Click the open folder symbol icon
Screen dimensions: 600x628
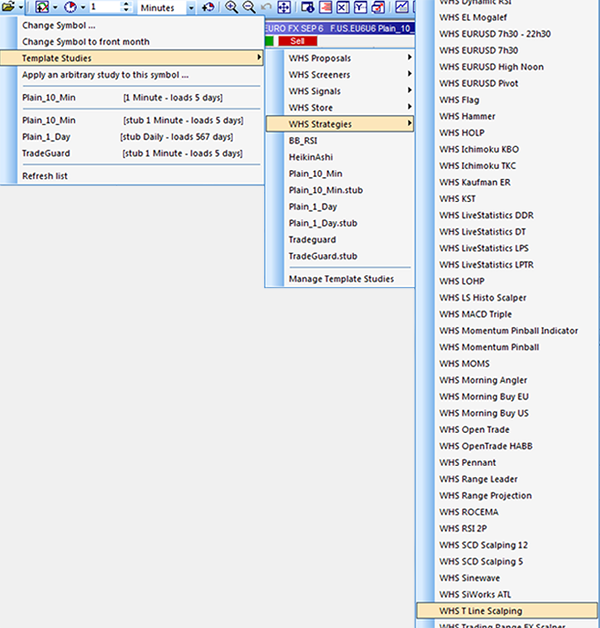[7, 7]
